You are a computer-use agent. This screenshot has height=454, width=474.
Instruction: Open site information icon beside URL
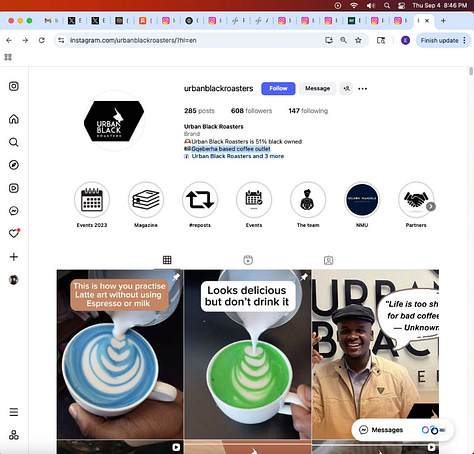(61, 40)
